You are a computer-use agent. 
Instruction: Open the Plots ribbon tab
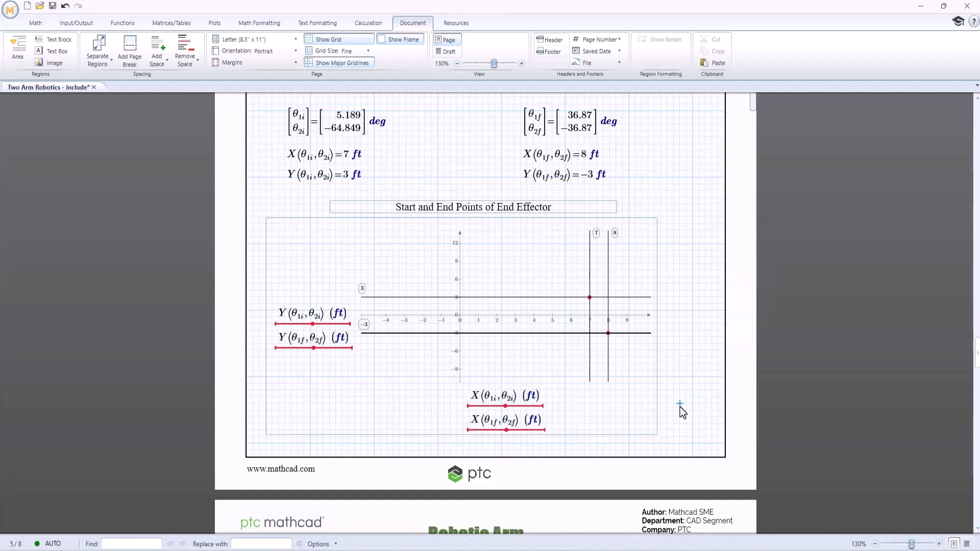point(214,23)
